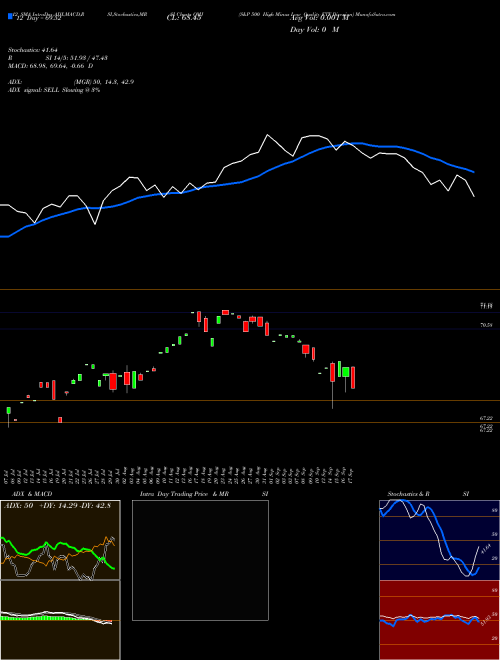The width and height of the screenshot is (500, 660).
Task: Open the empty Intra Day Trading Price panel
Action: pos(200,560)
